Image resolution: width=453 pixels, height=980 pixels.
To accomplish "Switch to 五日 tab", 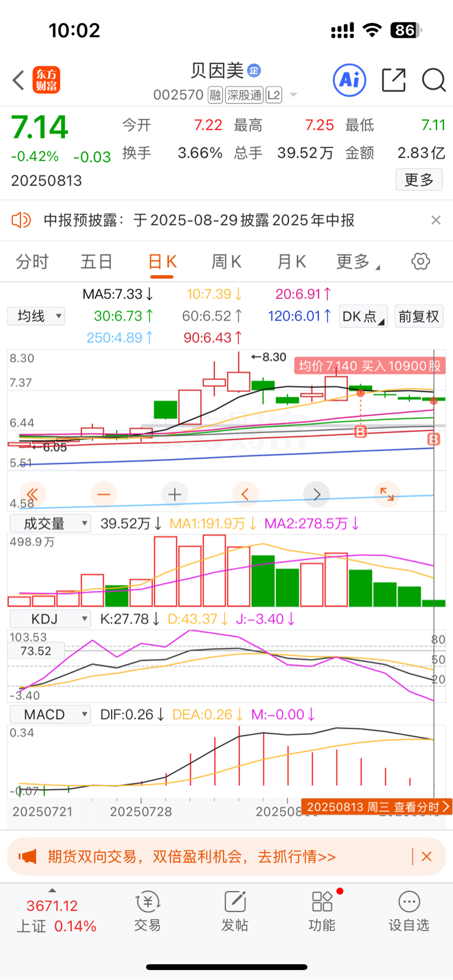I will point(96,262).
